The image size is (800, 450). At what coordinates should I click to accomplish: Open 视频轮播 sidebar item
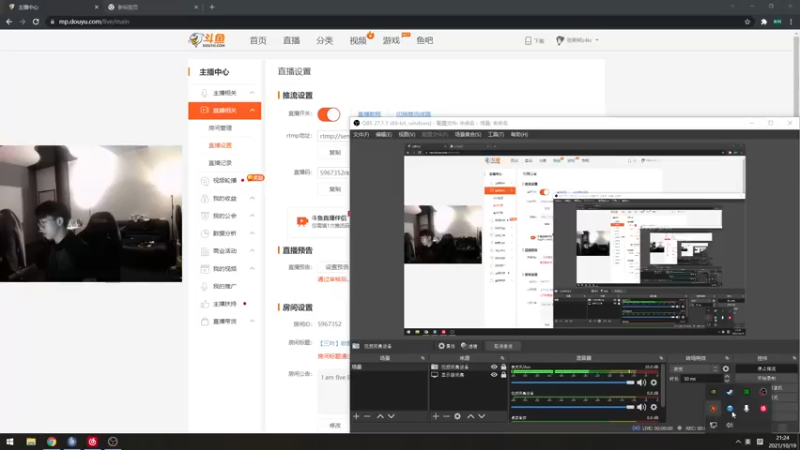[224, 180]
